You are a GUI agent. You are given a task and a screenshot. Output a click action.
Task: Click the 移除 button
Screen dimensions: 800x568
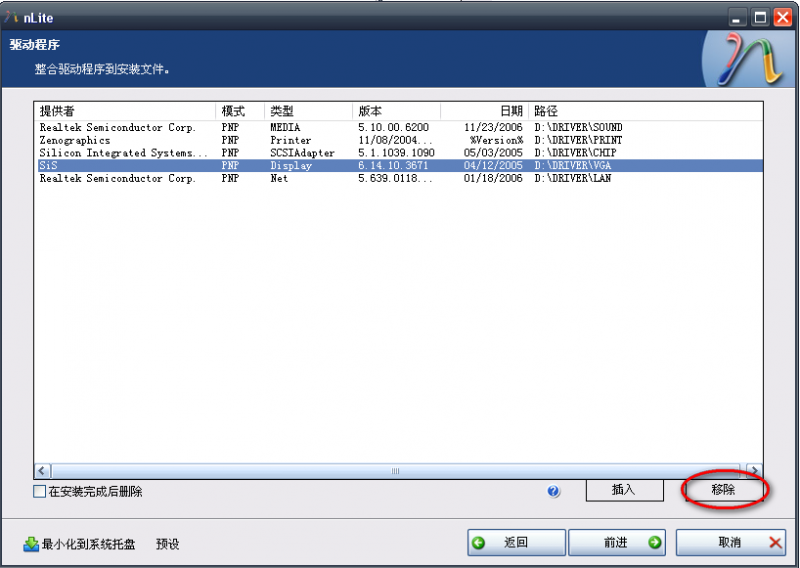723,490
